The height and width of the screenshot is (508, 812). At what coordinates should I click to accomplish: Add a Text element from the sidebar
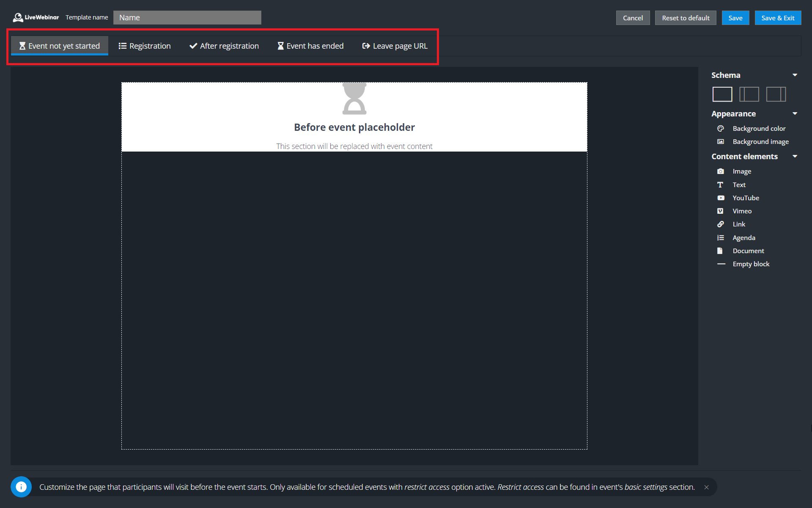pos(739,185)
